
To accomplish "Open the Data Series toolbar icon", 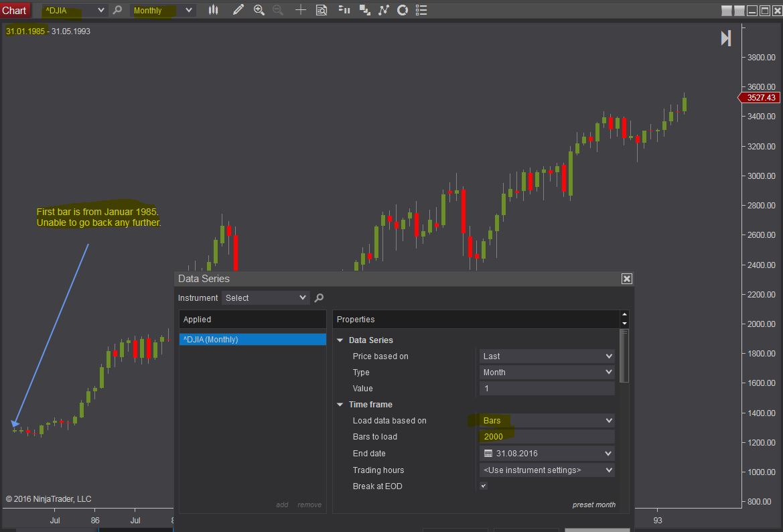I will coord(344,10).
